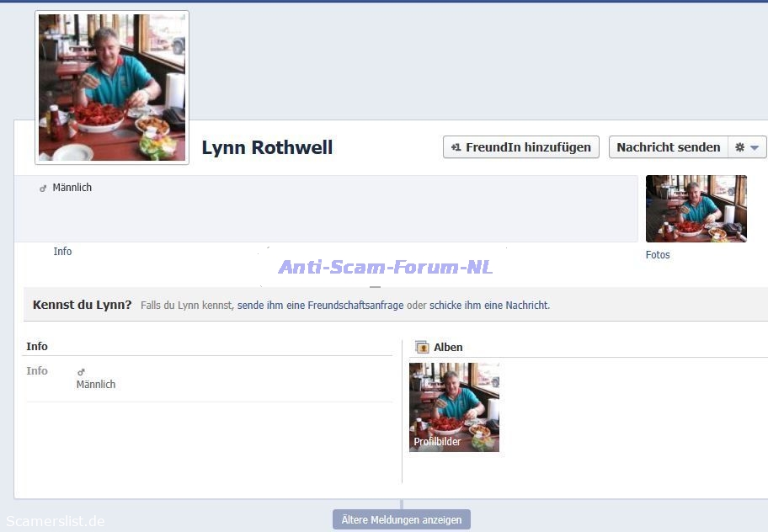Image resolution: width=768 pixels, height=532 pixels.
Task: Click the male symbol icon below the name
Action: point(43,189)
